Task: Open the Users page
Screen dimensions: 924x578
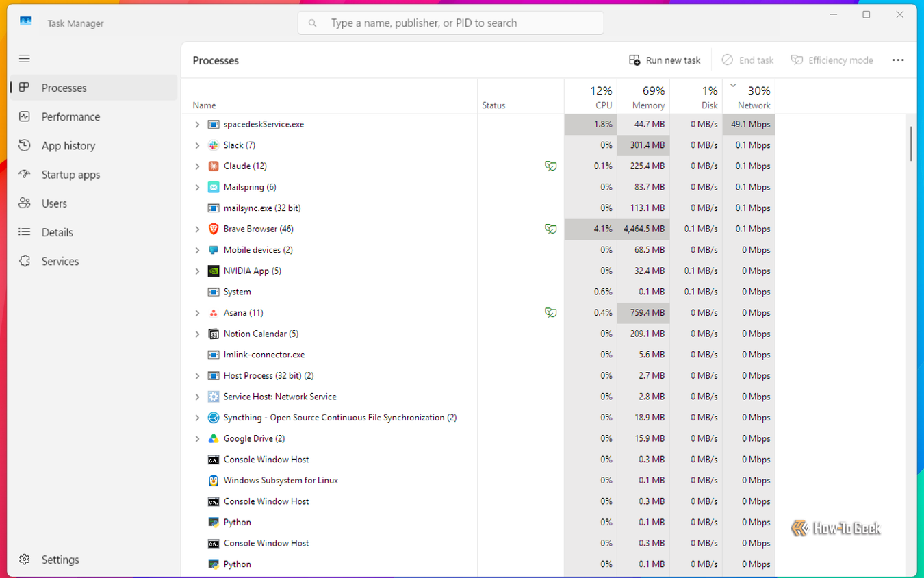Action: tap(94, 203)
